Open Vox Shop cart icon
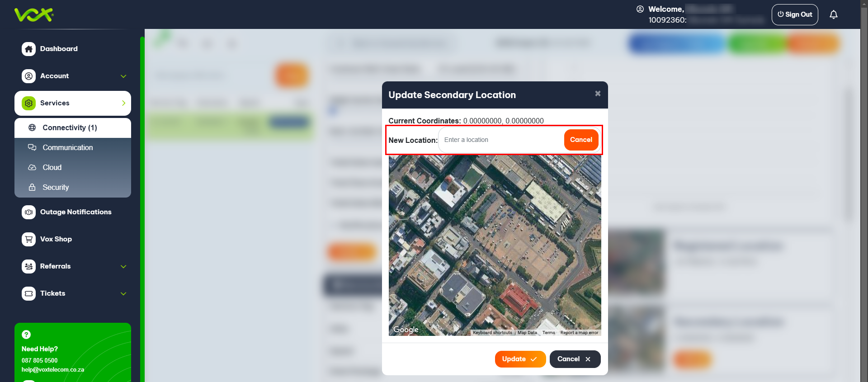The image size is (868, 382). pyautogui.click(x=29, y=239)
